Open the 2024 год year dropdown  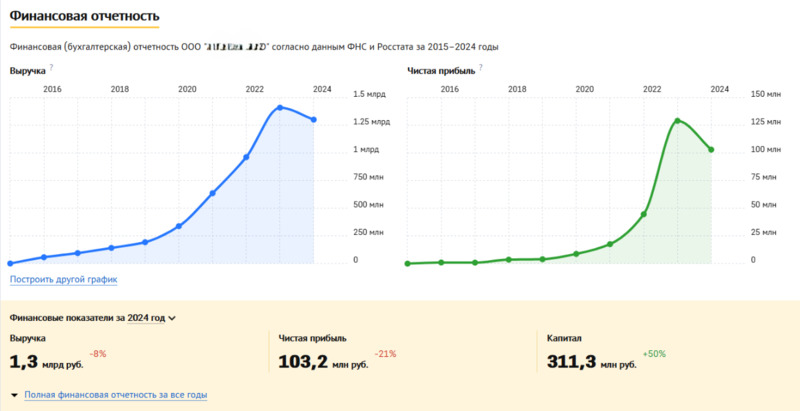tap(151, 318)
